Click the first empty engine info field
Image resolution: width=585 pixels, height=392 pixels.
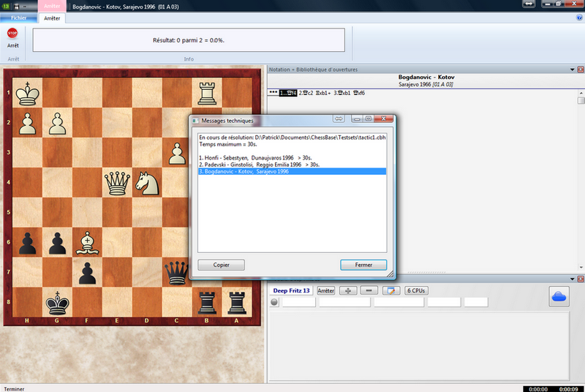coord(299,302)
